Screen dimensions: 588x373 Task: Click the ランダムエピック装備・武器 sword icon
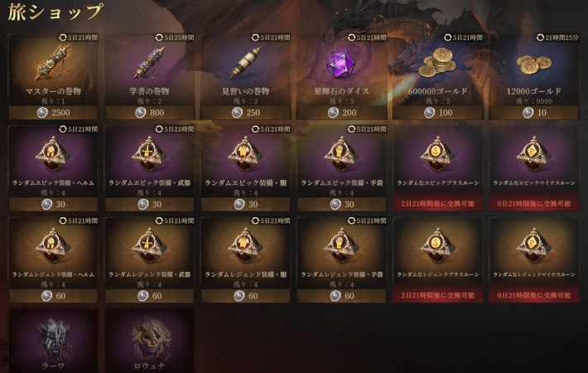[149, 154]
